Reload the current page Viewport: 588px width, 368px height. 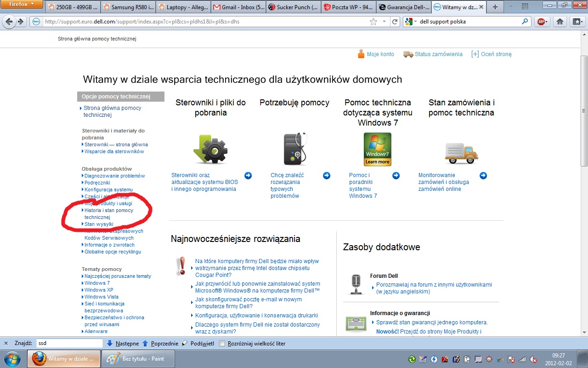point(395,22)
